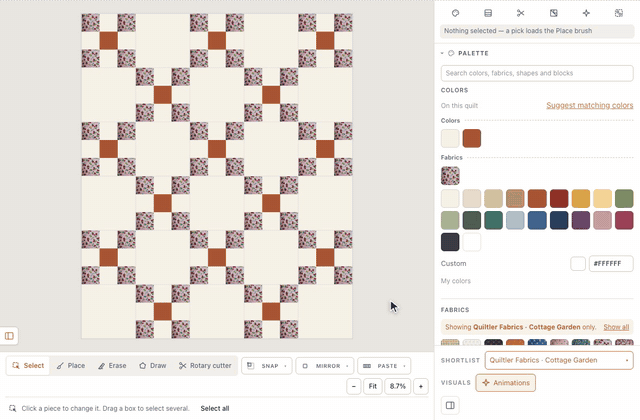This screenshot has width=640, height=420.
Task: Open the resize canvas panel icon
Action: coord(553,13)
